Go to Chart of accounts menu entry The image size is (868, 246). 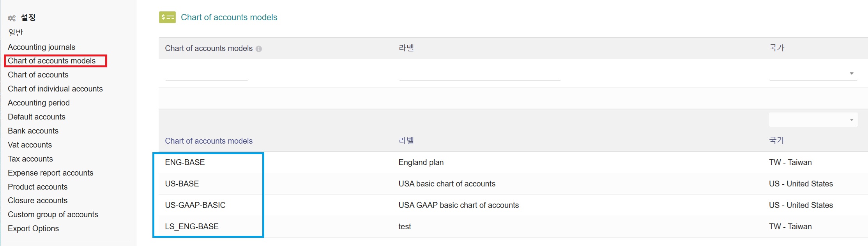pyautogui.click(x=38, y=75)
